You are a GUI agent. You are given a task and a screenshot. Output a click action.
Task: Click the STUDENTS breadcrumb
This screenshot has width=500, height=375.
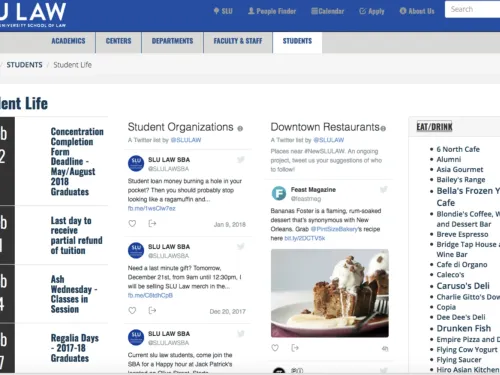[24, 65]
